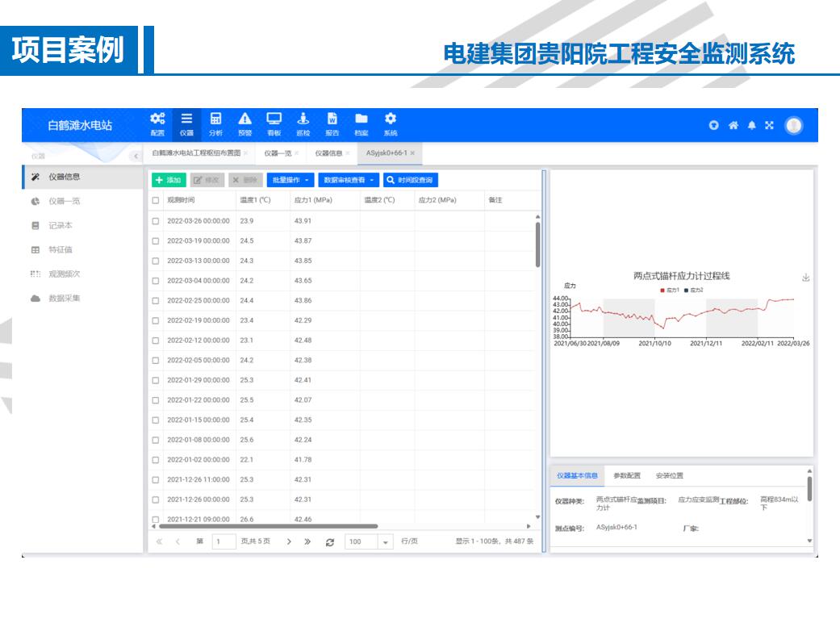Screen dimensions: 840x627
Task: Expand the 数据审核查看 data review dropdown
Action: coord(349,180)
